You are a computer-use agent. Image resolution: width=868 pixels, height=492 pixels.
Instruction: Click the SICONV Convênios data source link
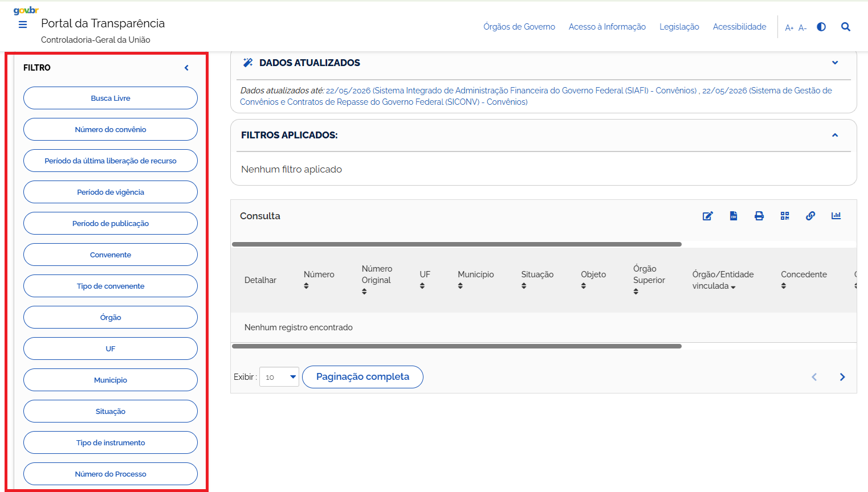coord(536,96)
